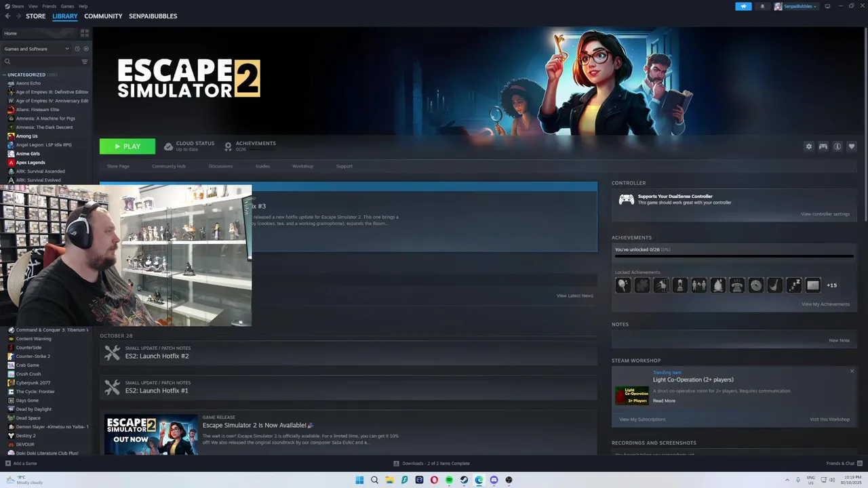Enter Big Picture mode monitor icon
The width and height of the screenshot is (868, 488).
[x=827, y=6]
